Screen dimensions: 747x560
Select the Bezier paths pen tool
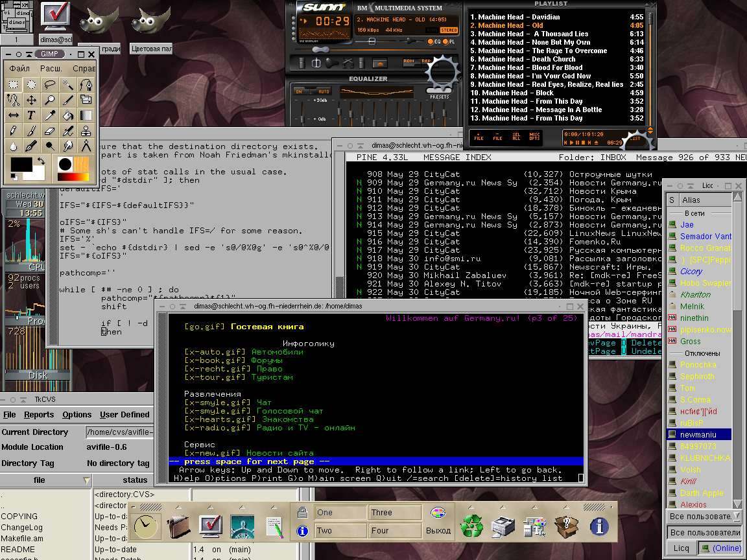click(x=86, y=85)
